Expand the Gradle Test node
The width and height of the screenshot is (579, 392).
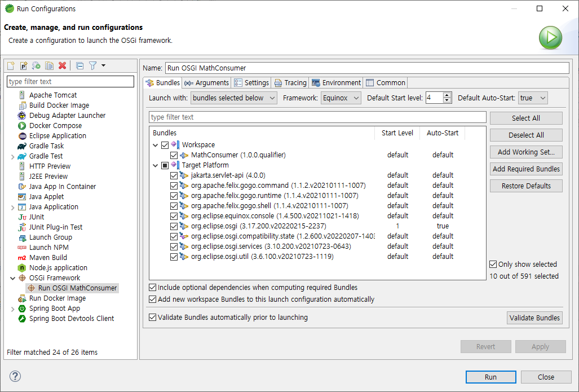(x=12, y=157)
